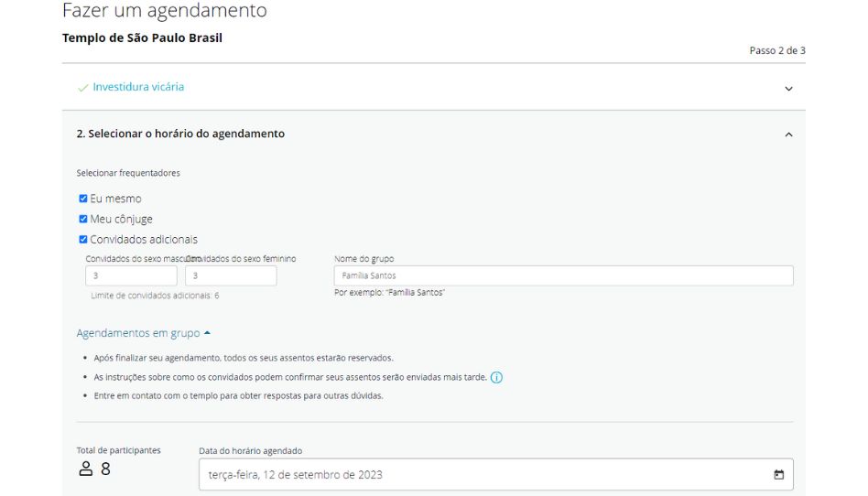Focus the female guests number field
Screen dimensions: 868x496
(230, 275)
